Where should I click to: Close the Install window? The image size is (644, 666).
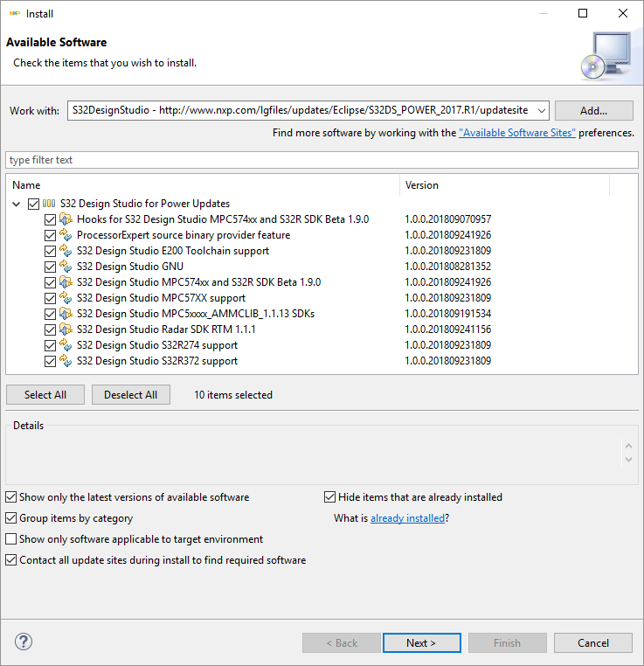[x=623, y=14]
